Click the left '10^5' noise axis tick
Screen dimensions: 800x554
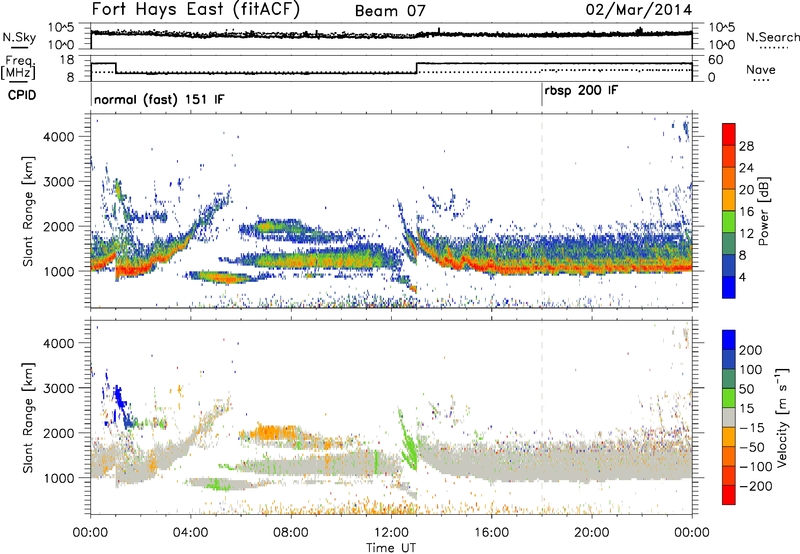tap(61, 27)
